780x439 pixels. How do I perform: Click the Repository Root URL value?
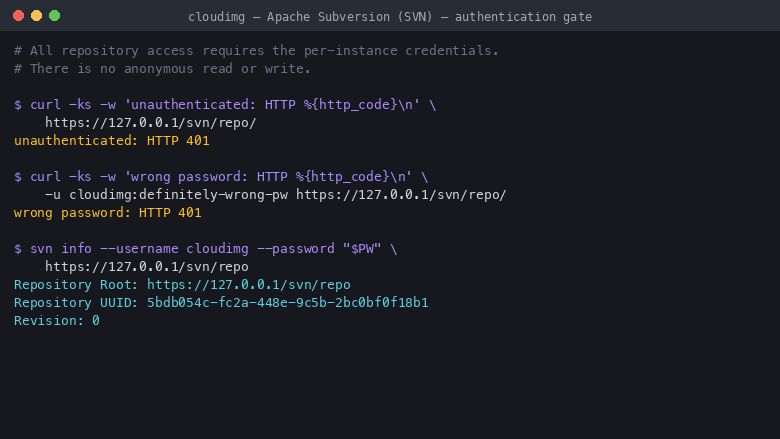(x=249, y=285)
